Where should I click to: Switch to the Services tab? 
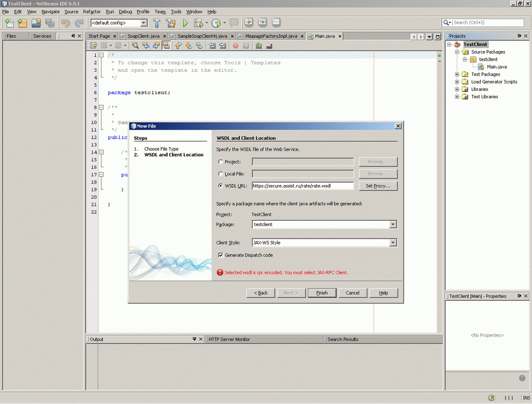42,36
